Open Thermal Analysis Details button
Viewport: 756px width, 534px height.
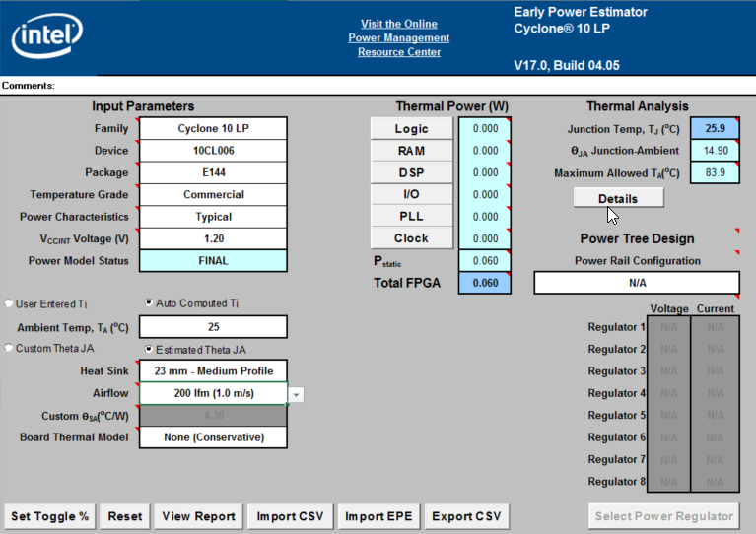pos(618,198)
